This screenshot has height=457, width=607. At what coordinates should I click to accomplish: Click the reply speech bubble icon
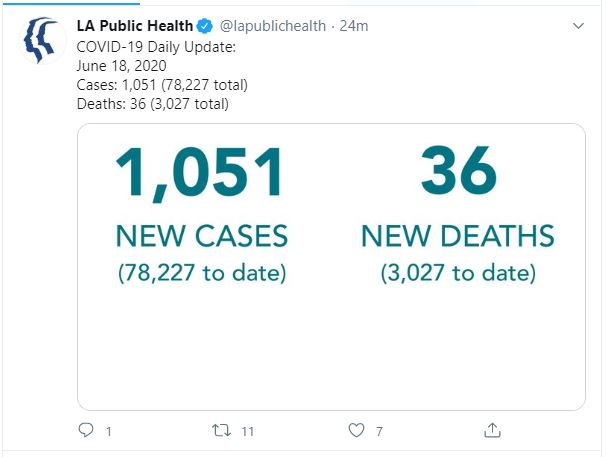tap(86, 430)
